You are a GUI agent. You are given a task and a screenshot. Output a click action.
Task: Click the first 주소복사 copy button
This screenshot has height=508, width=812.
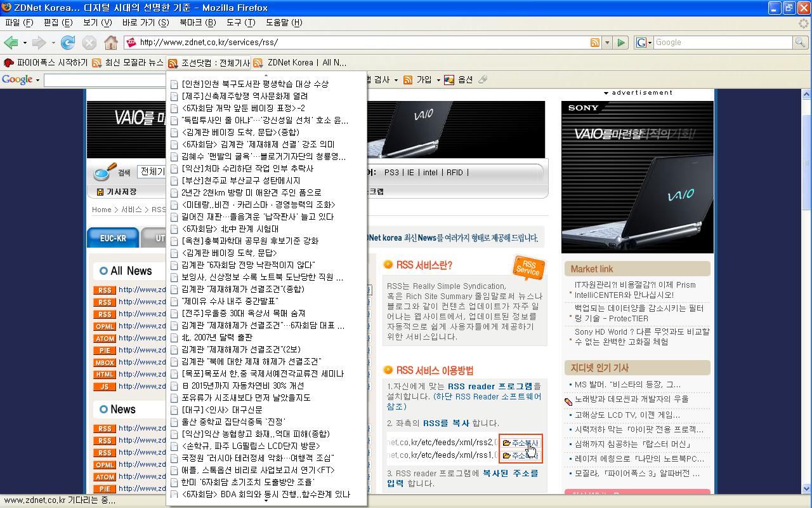pyautogui.click(x=520, y=443)
